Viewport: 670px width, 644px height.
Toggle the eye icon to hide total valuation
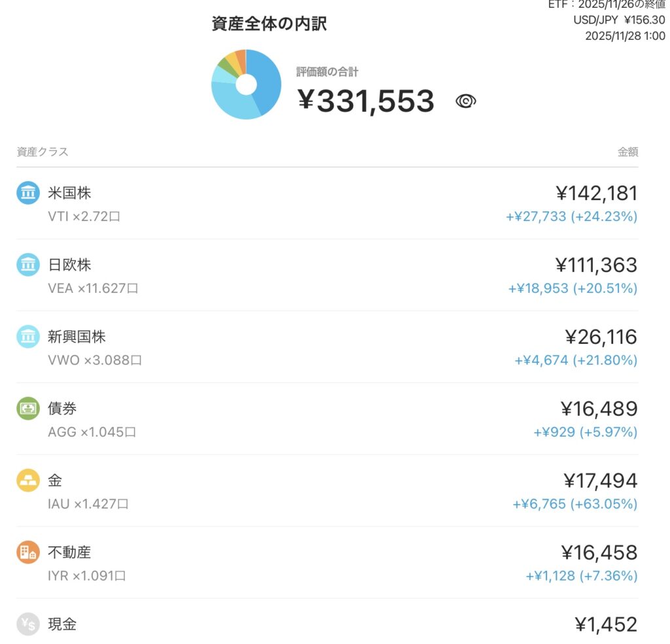pyautogui.click(x=465, y=101)
